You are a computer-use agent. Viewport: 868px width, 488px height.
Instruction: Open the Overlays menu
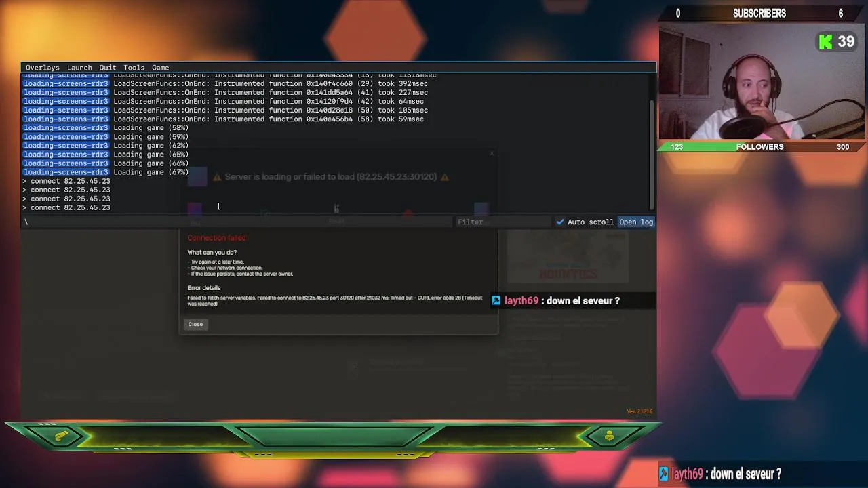click(42, 68)
